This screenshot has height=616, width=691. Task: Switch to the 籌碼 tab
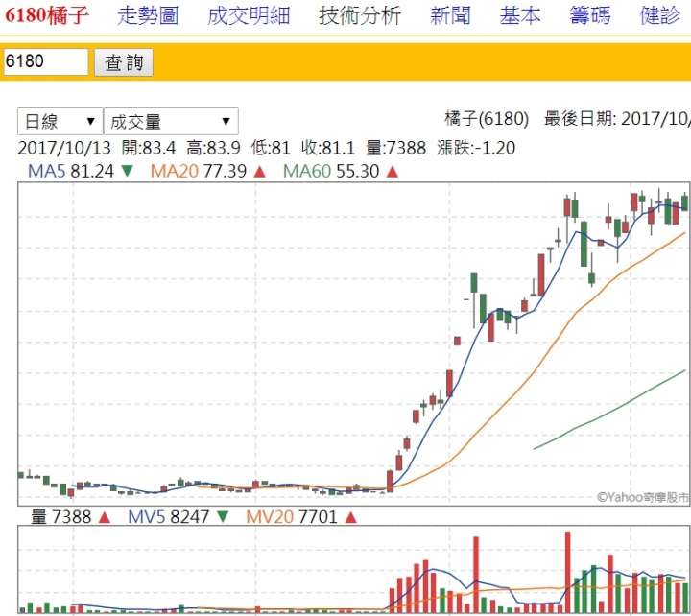[589, 15]
